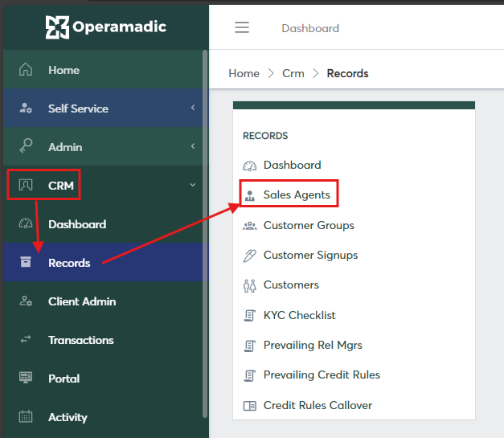The width and height of the screenshot is (504, 438).
Task: Open the Prevailing Credit Rules link
Action: pyautogui.click(x=322, y=375)
